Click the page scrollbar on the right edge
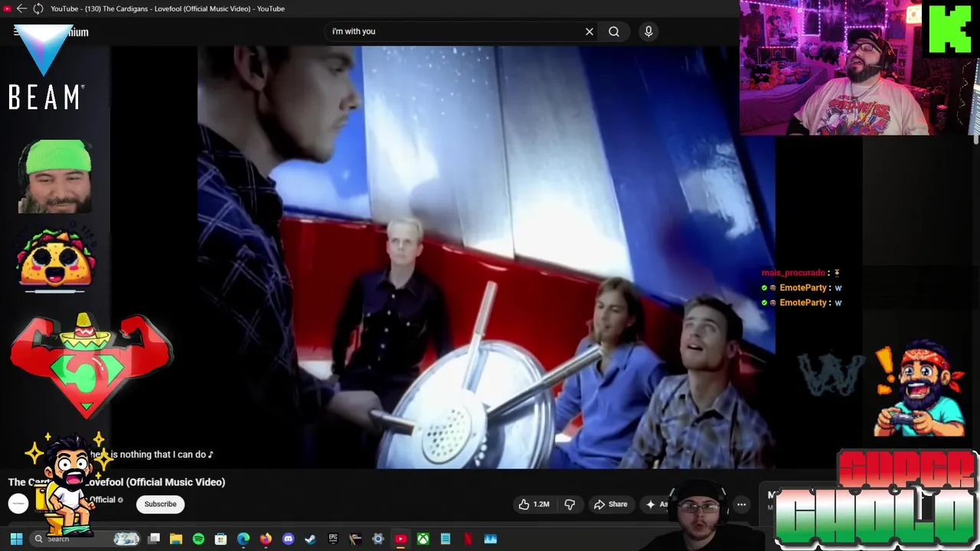This screenshot has height=551, width=980. coord(975,140)
